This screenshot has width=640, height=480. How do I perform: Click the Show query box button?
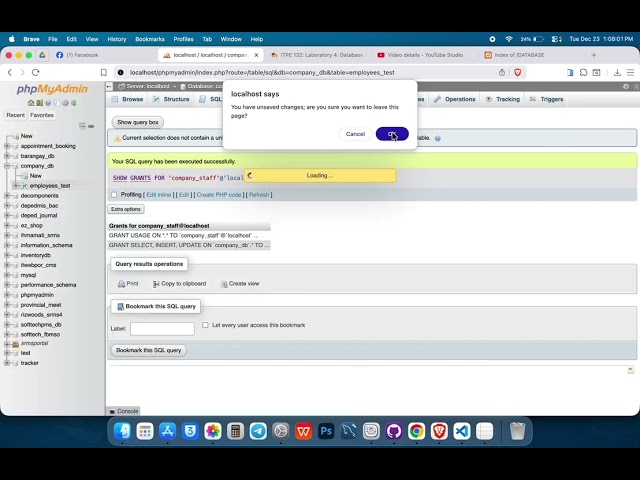coord(138,122)
